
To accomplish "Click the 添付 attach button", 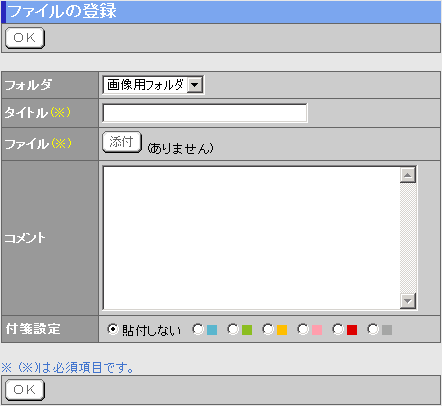I will [x=122, y=142].
